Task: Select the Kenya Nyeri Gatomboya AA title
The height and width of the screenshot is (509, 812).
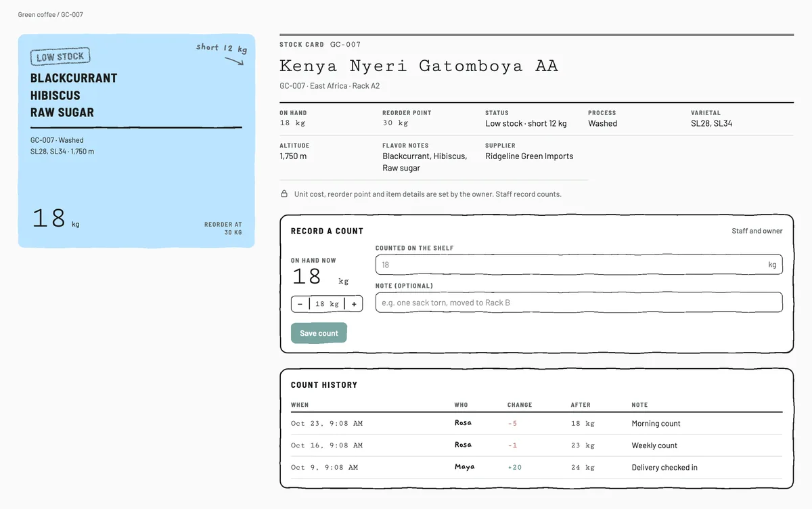Action: coord(419,66)
